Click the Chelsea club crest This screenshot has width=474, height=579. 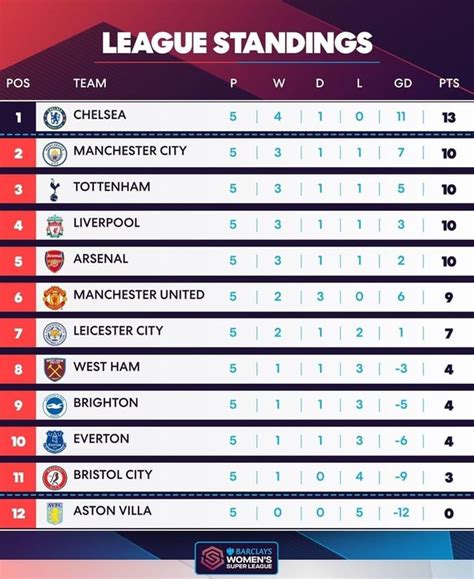point(55,118)
